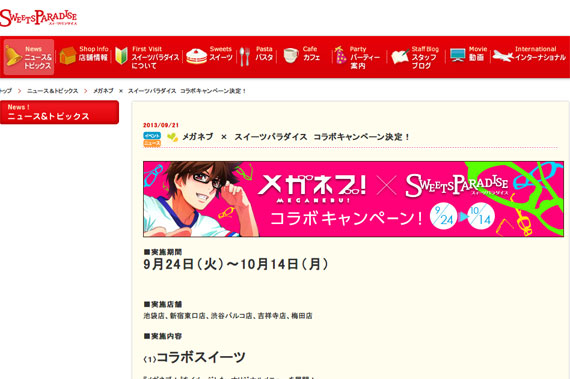Image resolution: width=570 pixels, height=379 pixels.
Task: Click the メガネブ article breadcrumb text
Action: coord(169,91)
